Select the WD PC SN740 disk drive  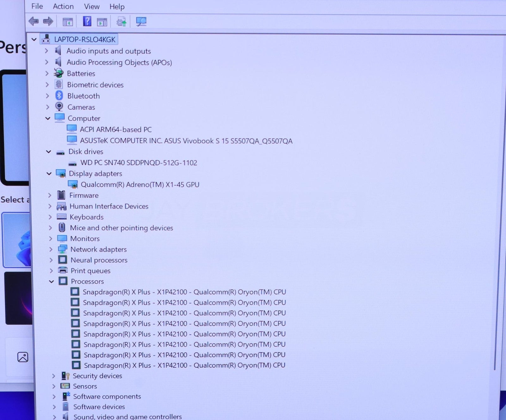click(138, 163)
